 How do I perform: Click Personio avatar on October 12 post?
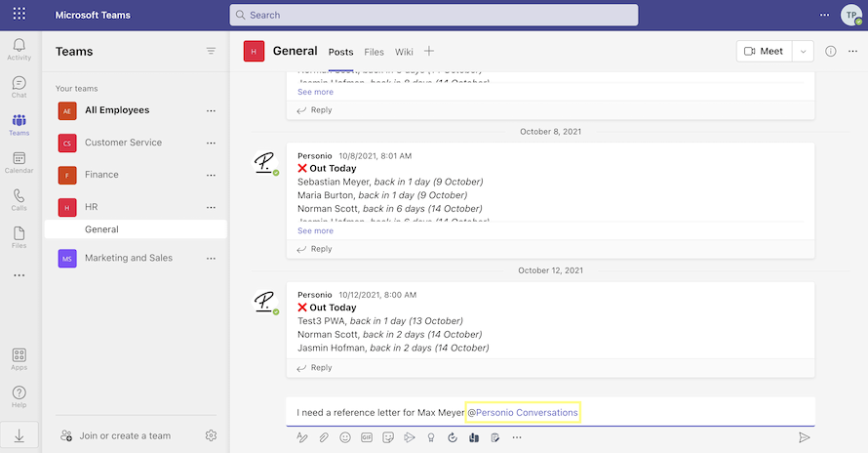tap(264, 302)
